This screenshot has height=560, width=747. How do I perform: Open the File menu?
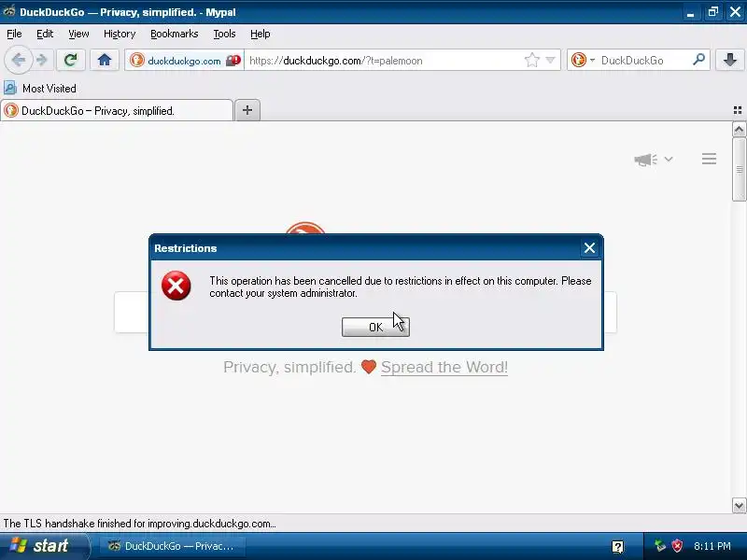14,34
